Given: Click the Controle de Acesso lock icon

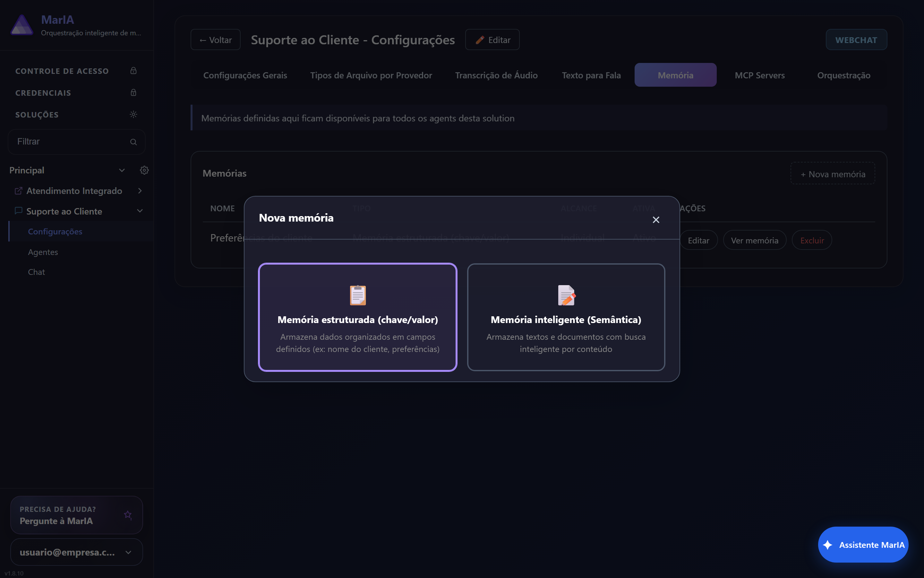Looking at the screenshot, I should [133, 71].
